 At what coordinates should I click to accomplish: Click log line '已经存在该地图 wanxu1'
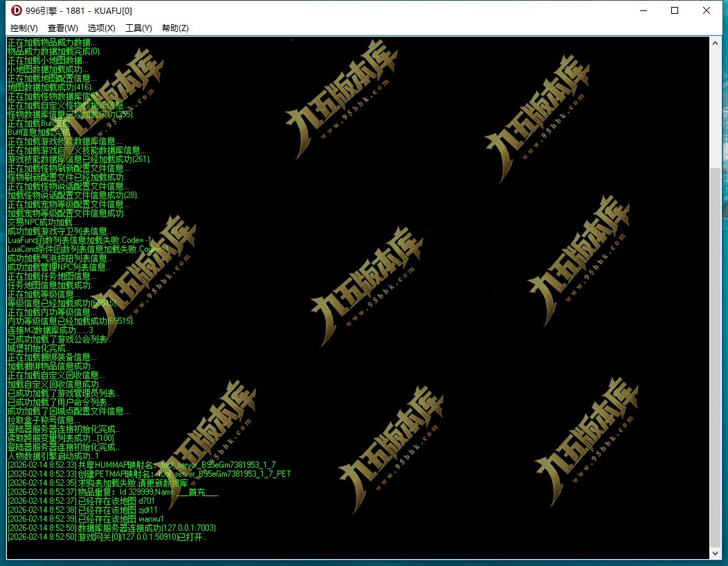(86, 519)
